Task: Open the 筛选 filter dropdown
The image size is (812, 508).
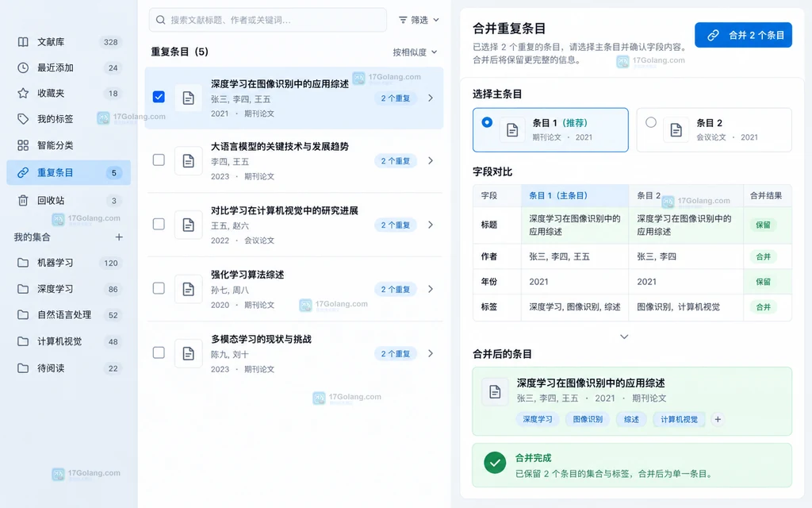Action: [419, 20]
